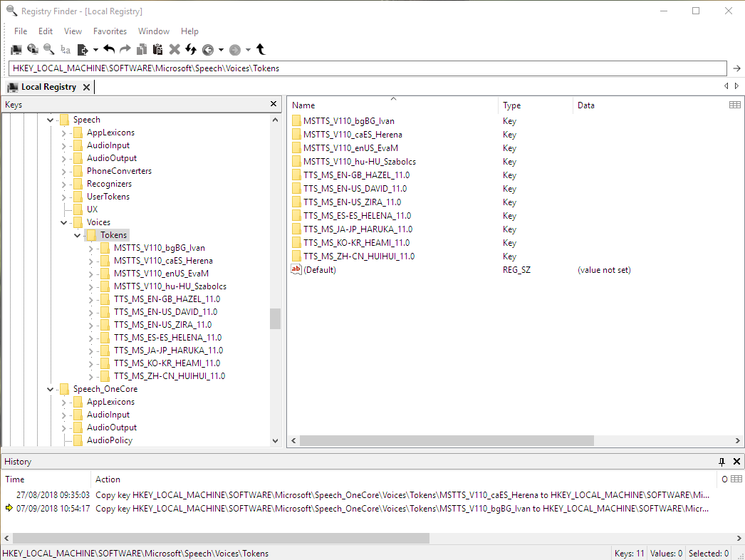
Task: Open the File menu
Action: pyautogui.click(x=21, y=31)
